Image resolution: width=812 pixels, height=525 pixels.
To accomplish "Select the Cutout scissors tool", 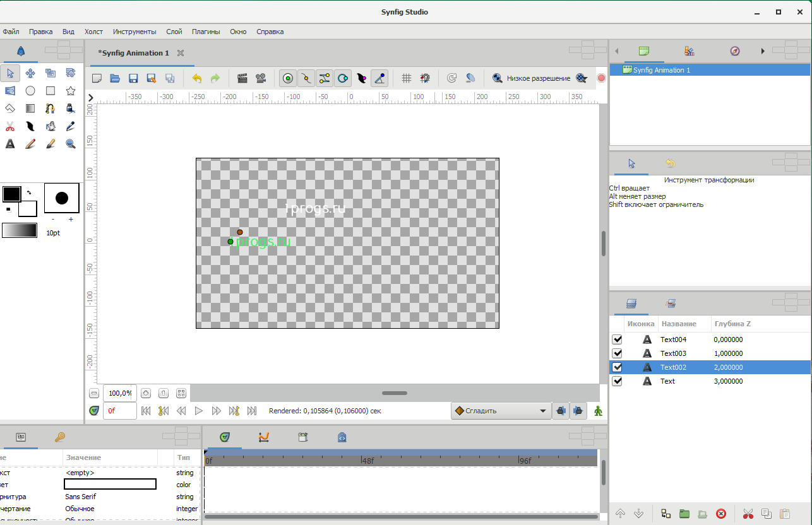I will 10,126.
